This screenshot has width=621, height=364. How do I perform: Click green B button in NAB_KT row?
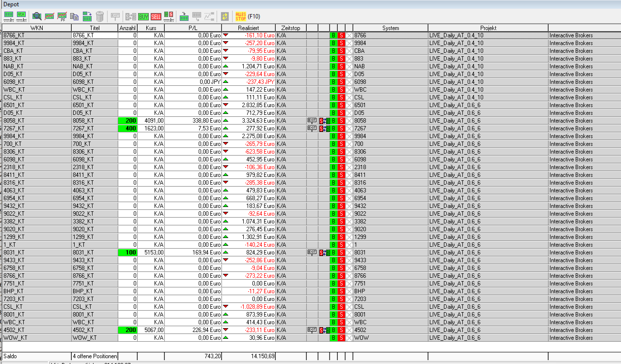[x=333, y=66]
